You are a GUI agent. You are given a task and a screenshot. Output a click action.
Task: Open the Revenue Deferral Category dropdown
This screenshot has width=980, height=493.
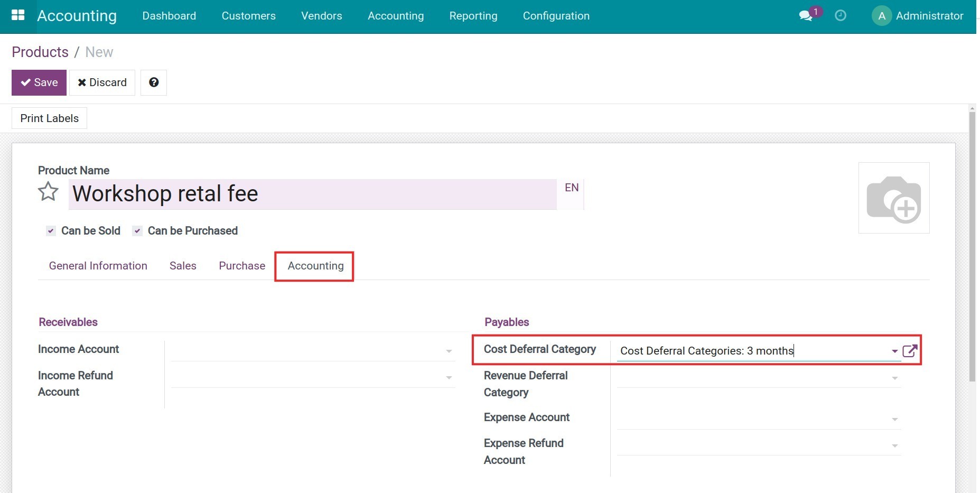click(x=894, y=378)
